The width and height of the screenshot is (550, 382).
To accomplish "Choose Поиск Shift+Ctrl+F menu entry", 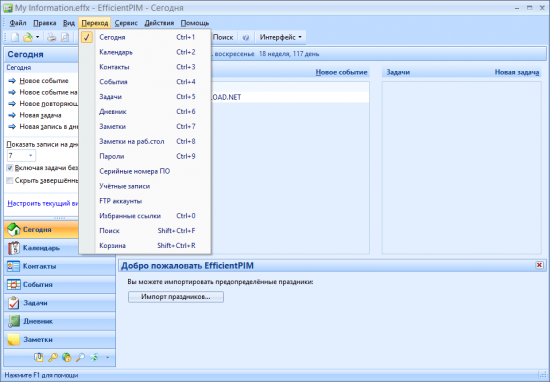I will (145, 231).
